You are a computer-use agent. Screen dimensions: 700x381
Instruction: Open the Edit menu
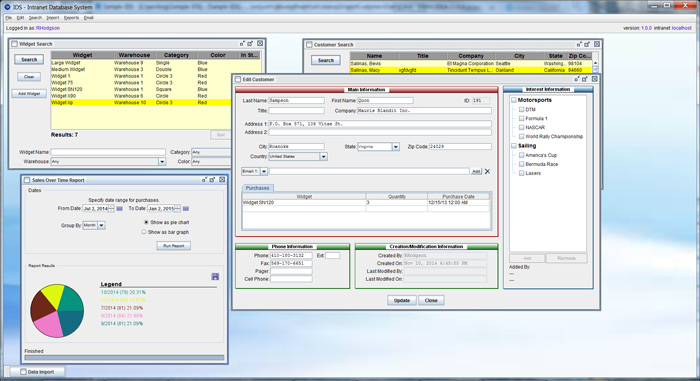pos(21,18)
